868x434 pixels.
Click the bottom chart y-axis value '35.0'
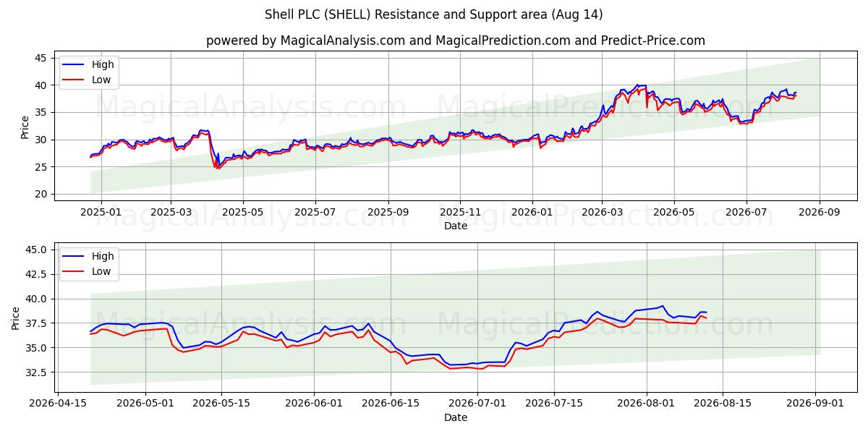click(38, 348)
